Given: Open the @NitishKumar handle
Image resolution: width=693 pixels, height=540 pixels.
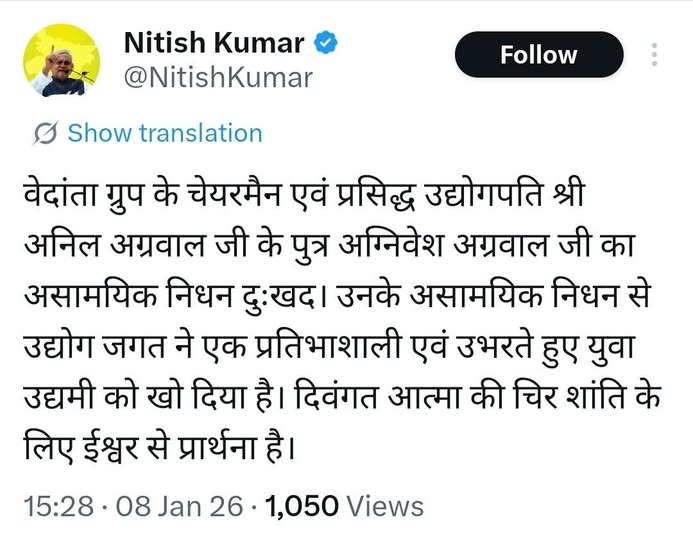Looking at the screenshot, I should click(x=216, y=77).
